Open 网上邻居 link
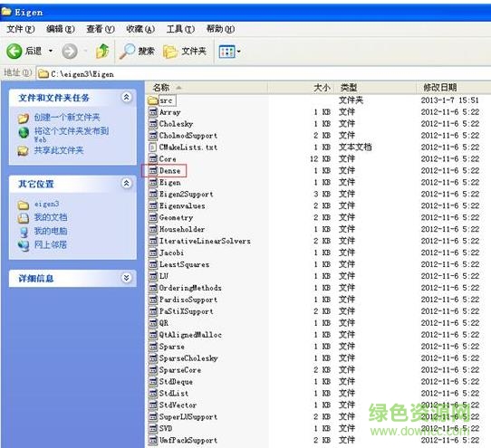 (x=51, y=244)
